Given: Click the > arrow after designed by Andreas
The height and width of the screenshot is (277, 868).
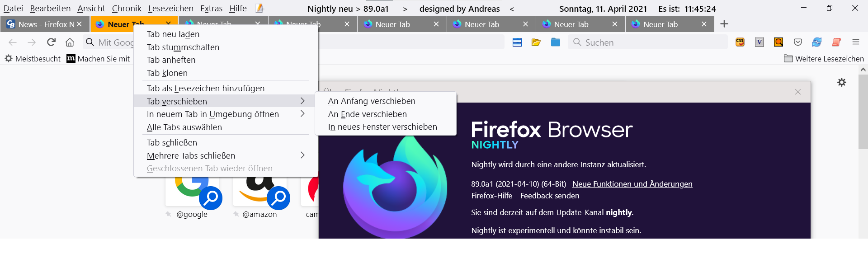Looking at the screenshot, I should pos(405,9).
